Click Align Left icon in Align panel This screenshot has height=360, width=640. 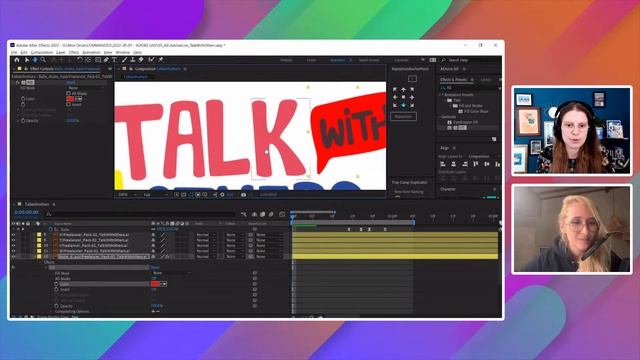pos(443,164)
